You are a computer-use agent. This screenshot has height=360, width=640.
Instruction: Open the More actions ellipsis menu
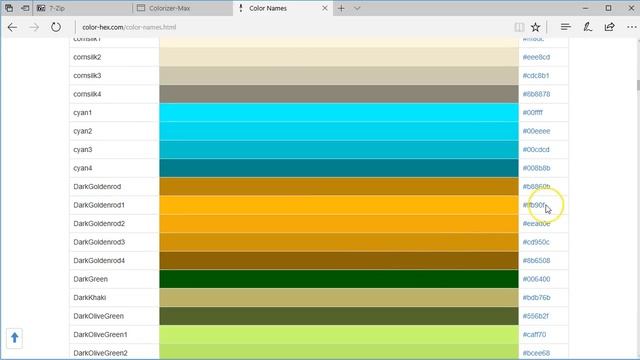point(631,27)
